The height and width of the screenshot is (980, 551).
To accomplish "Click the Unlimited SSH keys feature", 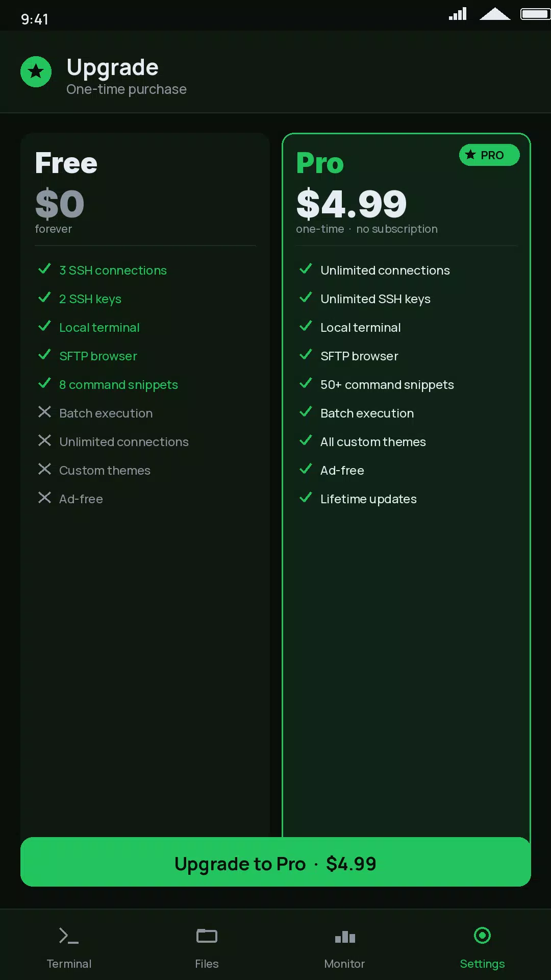I will [375, 299].
